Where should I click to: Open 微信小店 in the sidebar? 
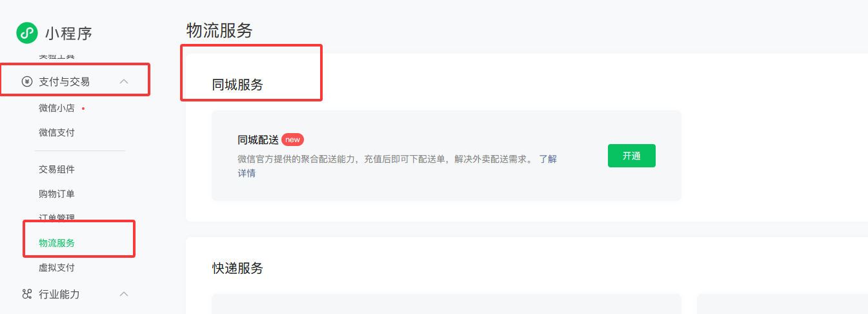57,108
